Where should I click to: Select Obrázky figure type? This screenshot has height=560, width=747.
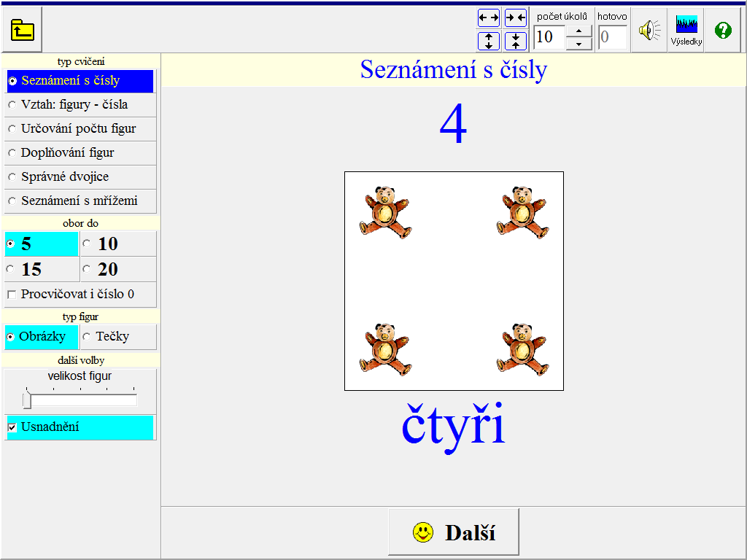(42, 337)
